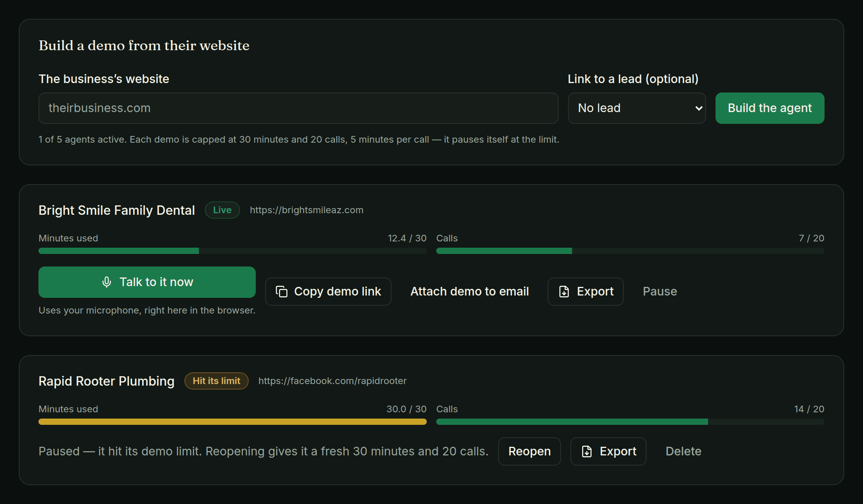Click the 7 / 20 calls value
This screenshot has width=863, height=504.
(812, 238)
